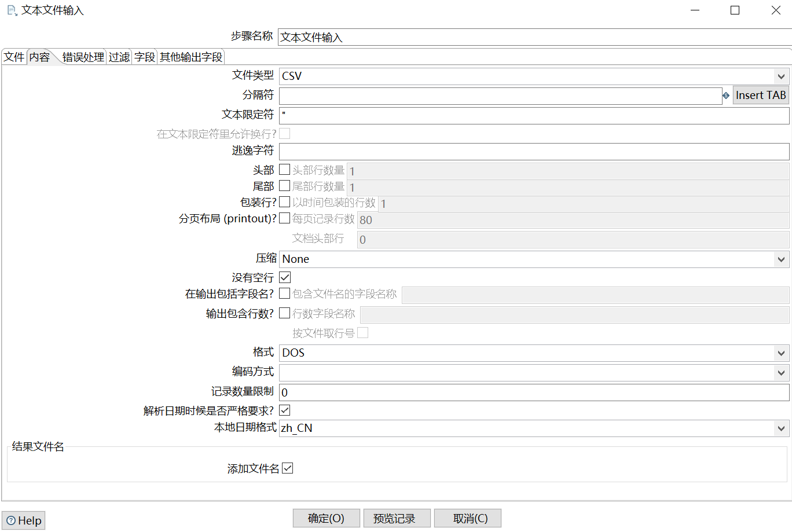792x532 pixels.
Task: Switch to 其他输出字段 tab
Action: coord(191,57)
